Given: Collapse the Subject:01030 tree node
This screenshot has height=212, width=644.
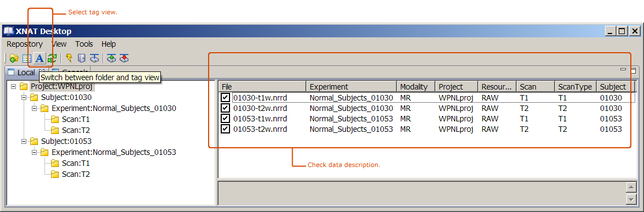Looking at the screenshot, I should click(x=24, y=97).
